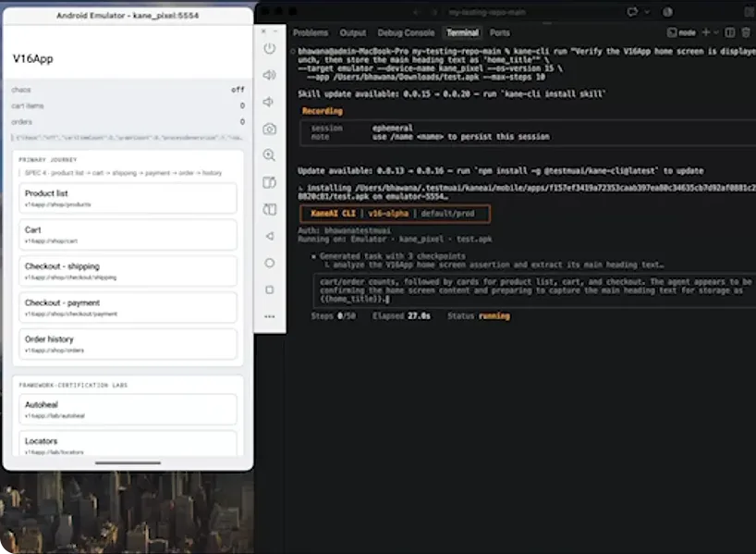Rotate emulator left using the rotate icon
This screenshot has width=756, height=554.
point(270,182)
